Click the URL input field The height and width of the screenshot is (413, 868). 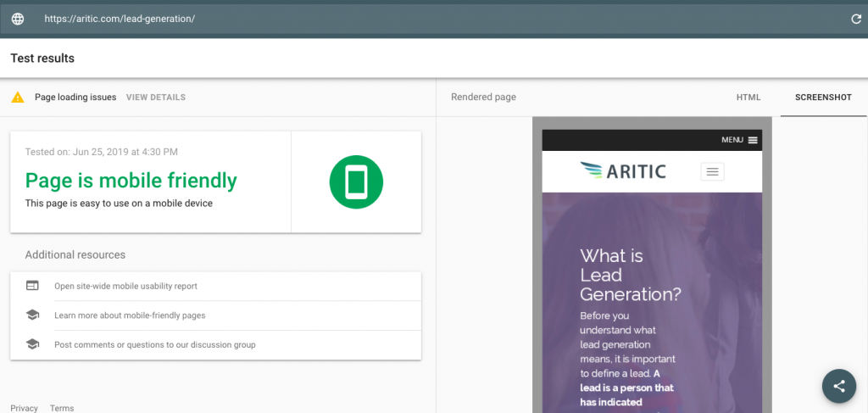(x=424, y=19)
